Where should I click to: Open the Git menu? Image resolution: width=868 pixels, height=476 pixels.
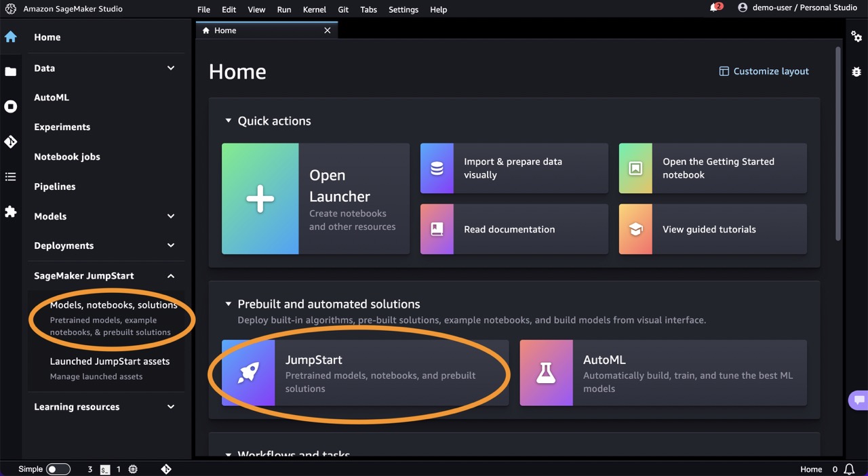[343, 9]
